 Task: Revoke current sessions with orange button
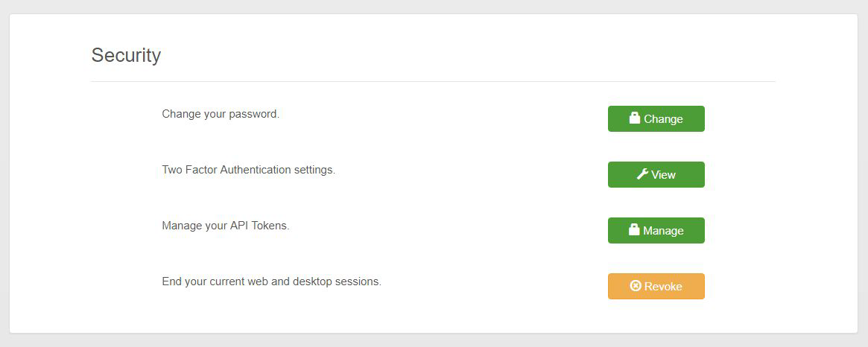(x=656, y=286)
